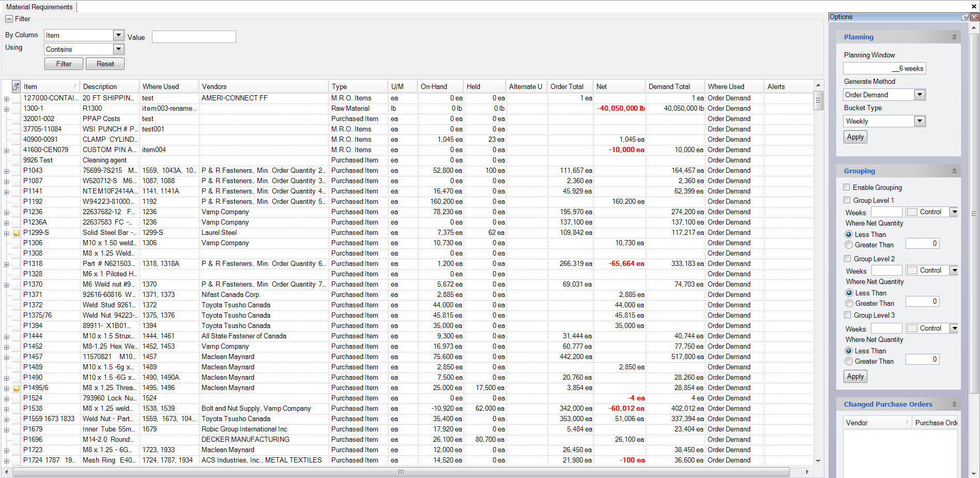Click the filter Value input field
The width and height of the screenshot is (980, 478).
click(194, 37)
